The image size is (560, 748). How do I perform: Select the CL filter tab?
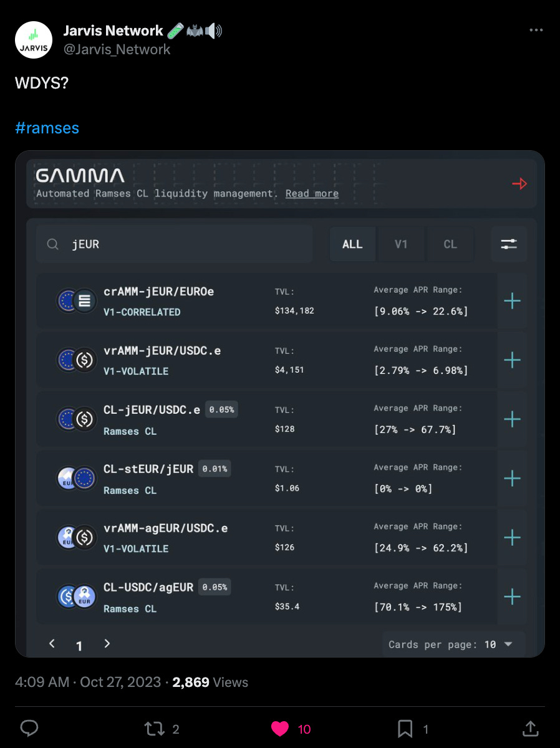point(450,244)
